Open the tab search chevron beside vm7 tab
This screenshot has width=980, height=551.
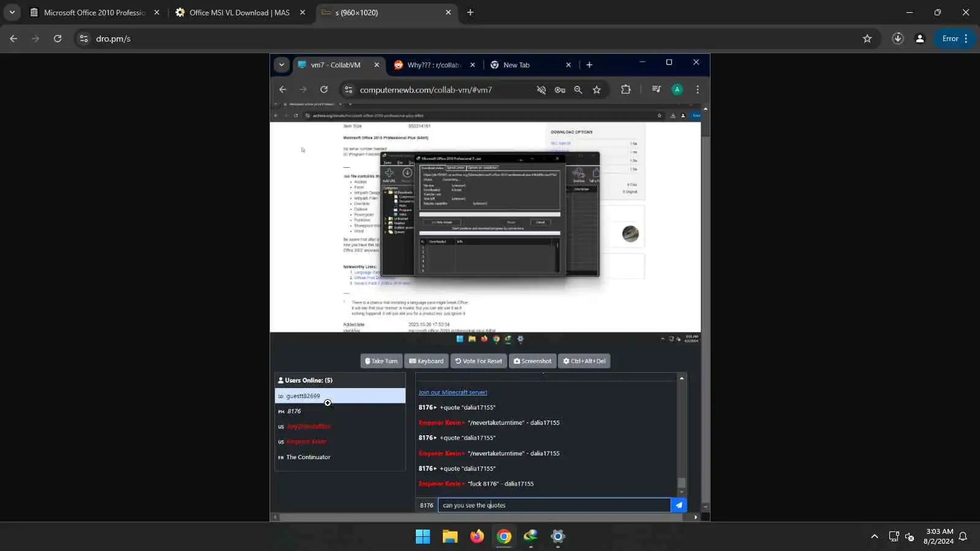(282, 65)
